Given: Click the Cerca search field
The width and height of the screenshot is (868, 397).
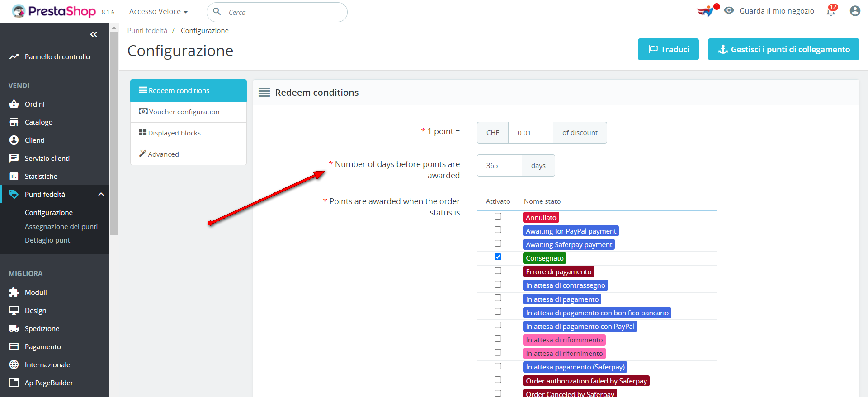Looking at the screenshot, I should tap(285, 12).
